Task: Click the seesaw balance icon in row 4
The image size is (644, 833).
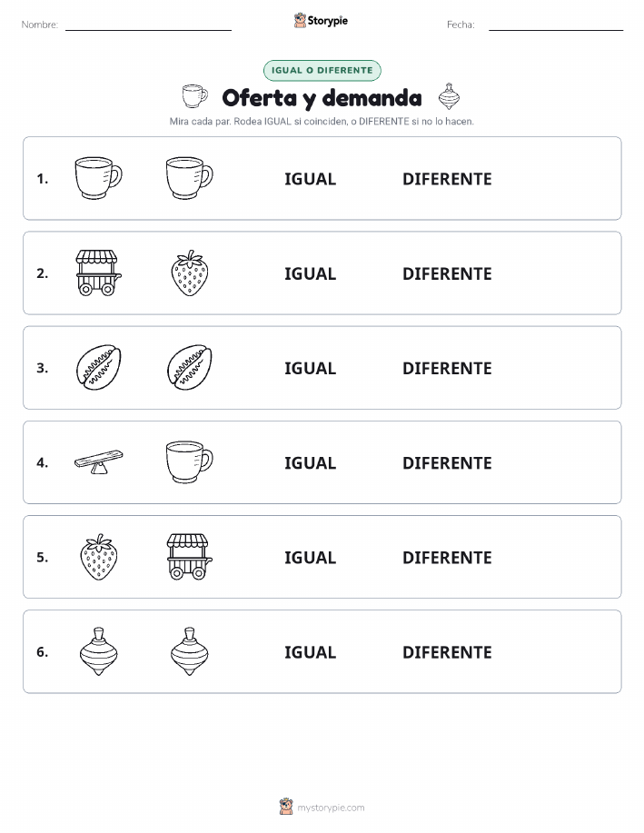Action: click(98, 461)
